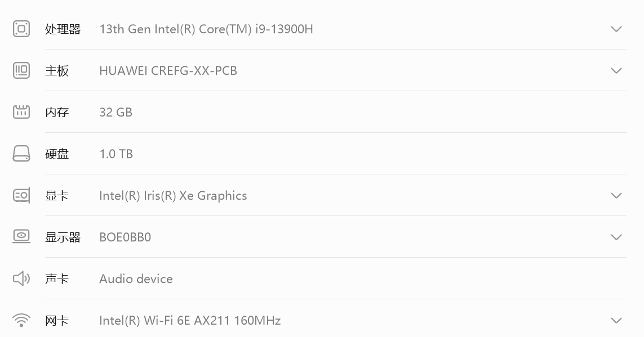Viewport: 644px width, 337px height.
Task: Click the motherboard (主板) icon
Action: (x=21, y=70)
